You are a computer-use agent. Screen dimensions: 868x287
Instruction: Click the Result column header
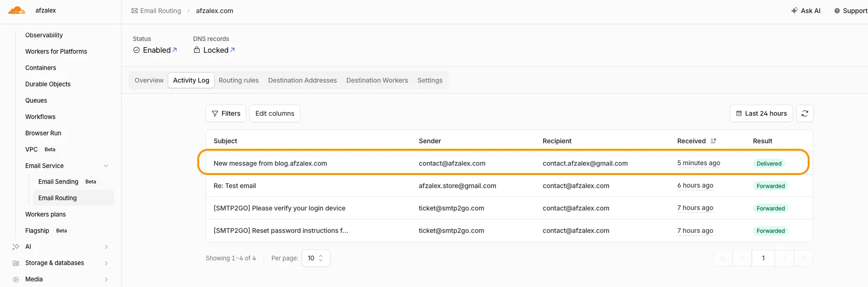tap(762, 141)
